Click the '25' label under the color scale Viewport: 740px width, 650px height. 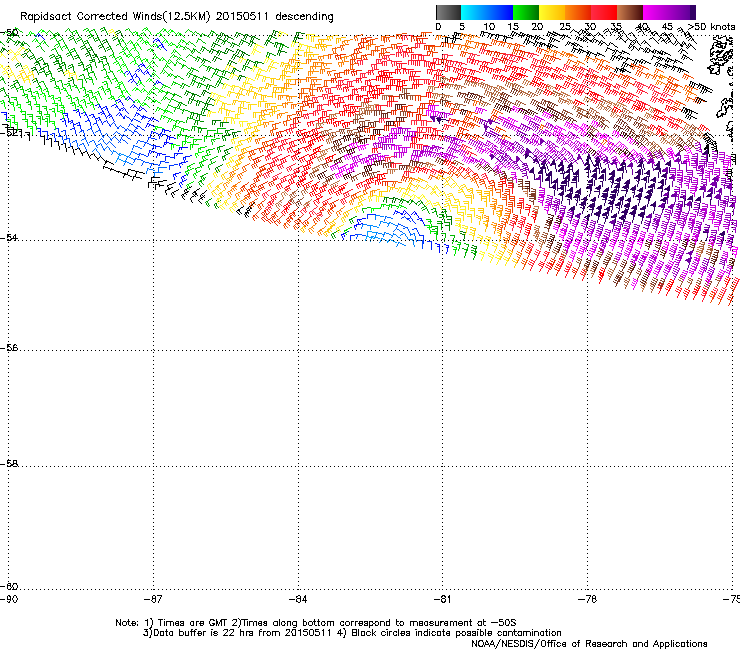point(564,27)
